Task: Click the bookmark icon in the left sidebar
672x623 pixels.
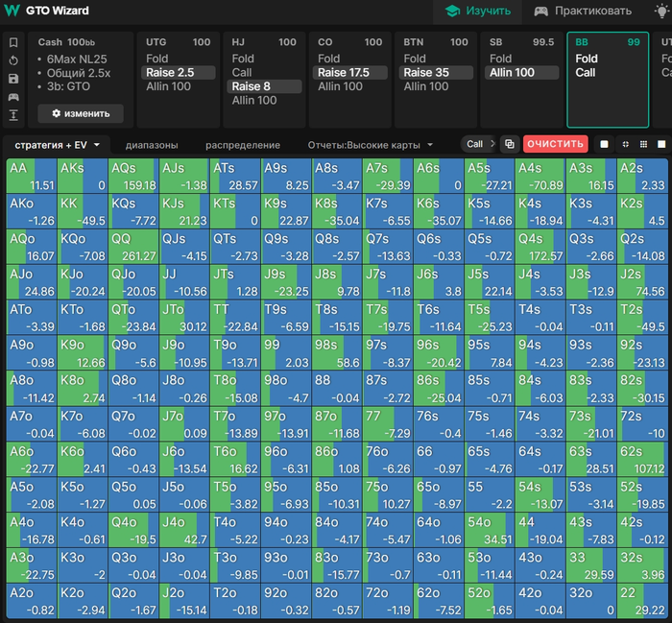Action: point(13,42)
